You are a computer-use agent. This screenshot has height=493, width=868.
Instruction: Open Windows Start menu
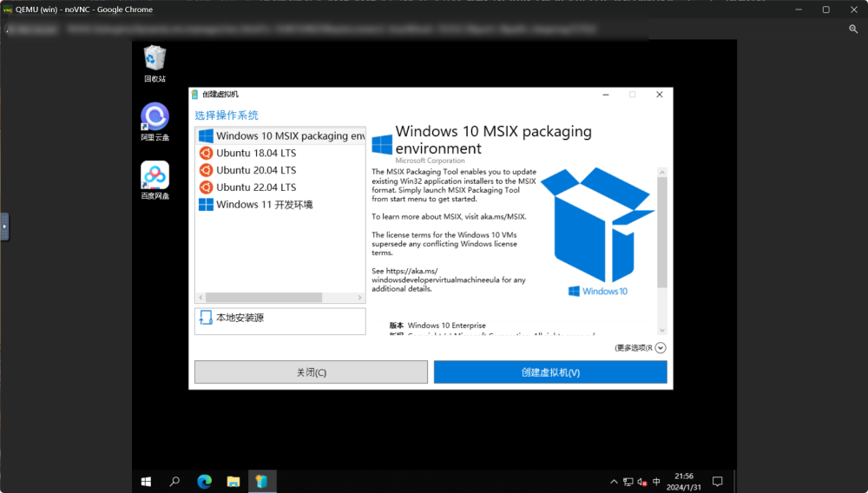tap(146, 482)
